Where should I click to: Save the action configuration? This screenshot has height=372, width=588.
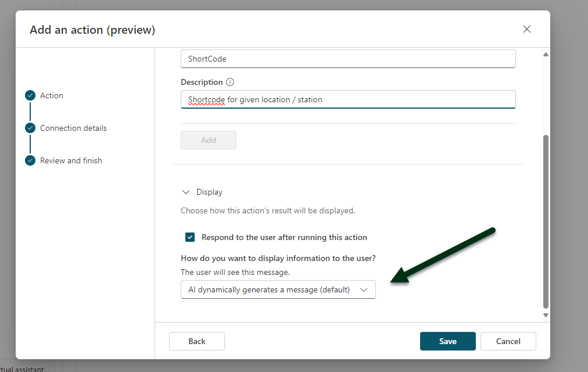(447, 341)
